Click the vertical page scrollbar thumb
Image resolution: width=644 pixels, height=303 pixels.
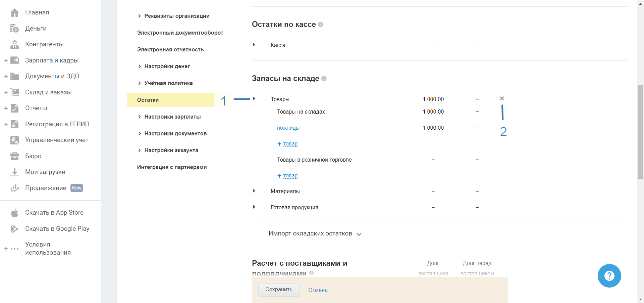(x=640, y=132)
